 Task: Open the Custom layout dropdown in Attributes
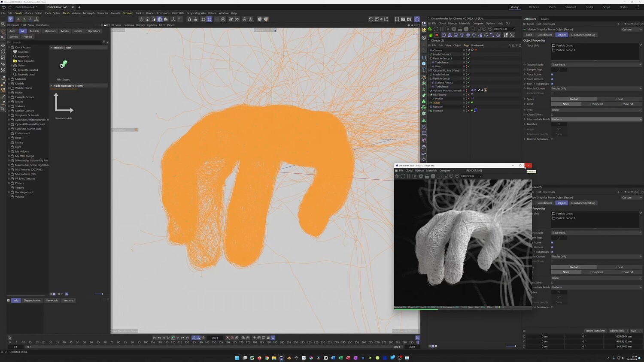coord(632,30)
